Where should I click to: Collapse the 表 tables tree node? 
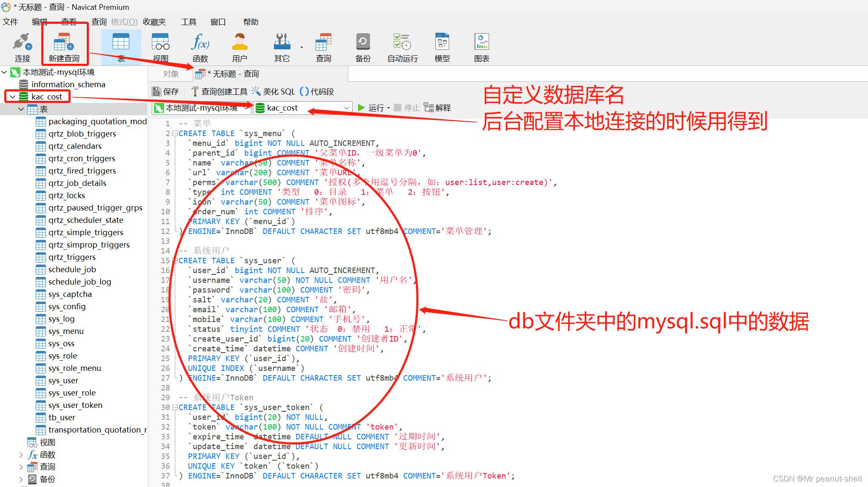(x=21, y=109)
